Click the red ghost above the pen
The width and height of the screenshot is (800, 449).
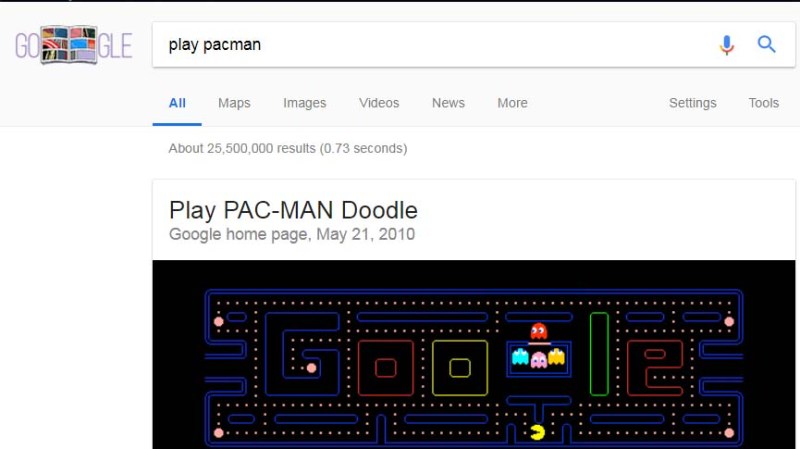[x=538, y=331]
